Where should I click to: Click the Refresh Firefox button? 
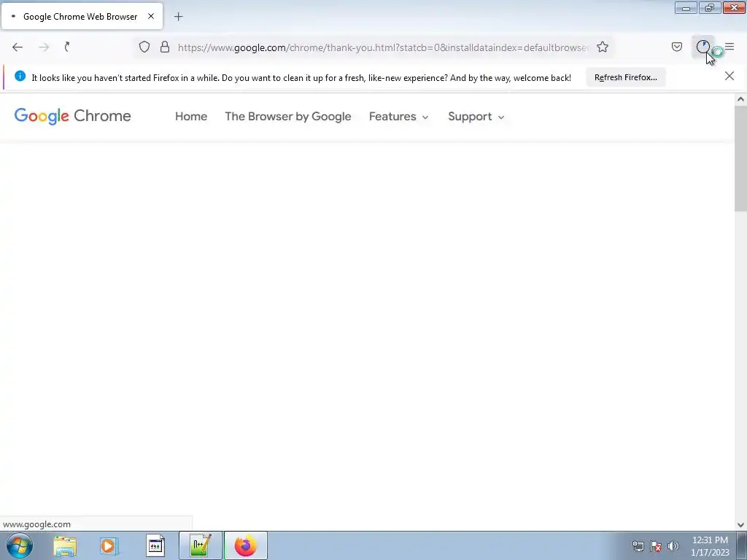(x=625, y=77)
